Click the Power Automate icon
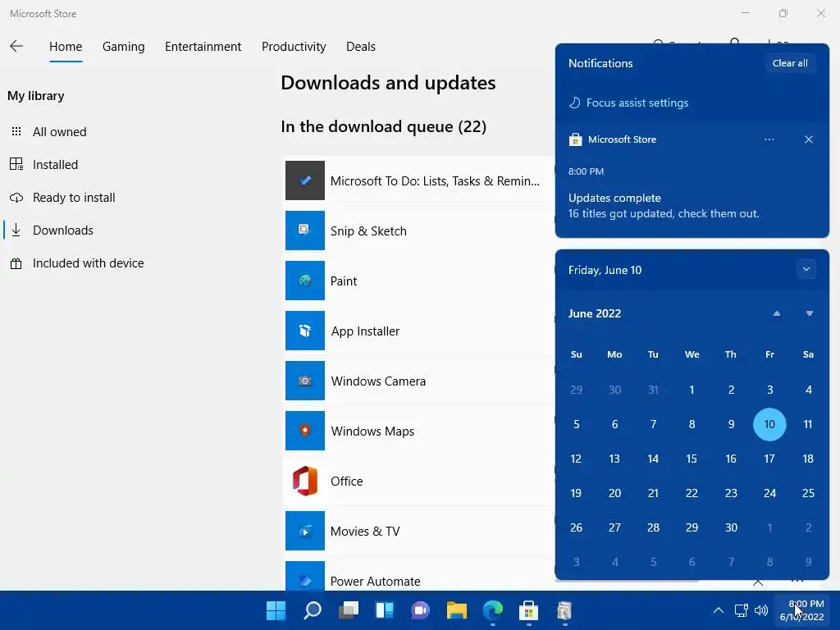This screenshot has height=630, width=840. 305,576
